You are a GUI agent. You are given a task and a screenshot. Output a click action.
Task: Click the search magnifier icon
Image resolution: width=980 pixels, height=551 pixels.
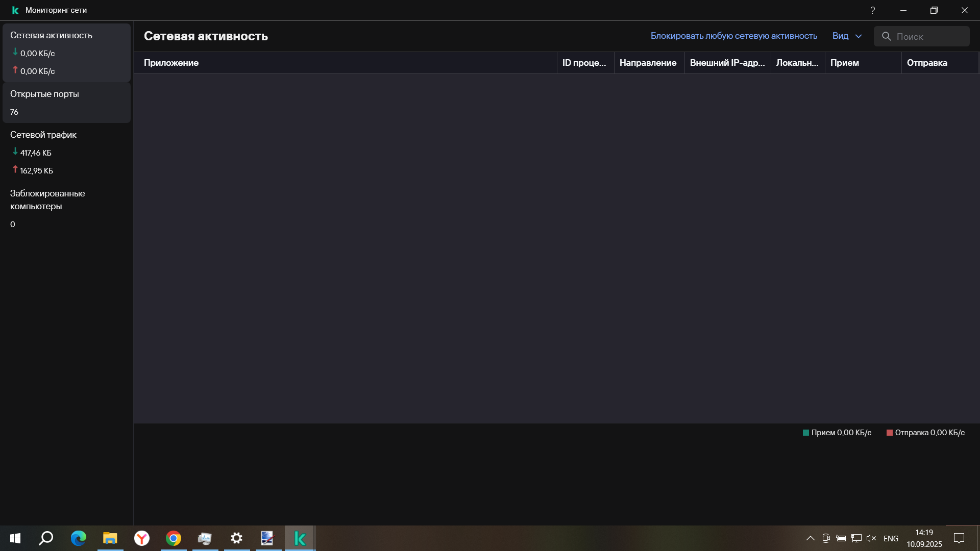[887, 36]
